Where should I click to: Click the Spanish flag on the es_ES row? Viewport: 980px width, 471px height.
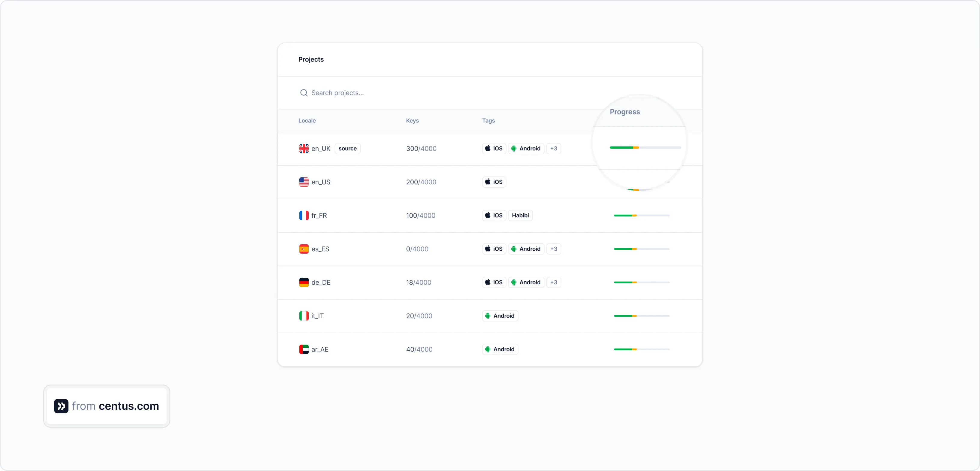click(x=304, y=249)
